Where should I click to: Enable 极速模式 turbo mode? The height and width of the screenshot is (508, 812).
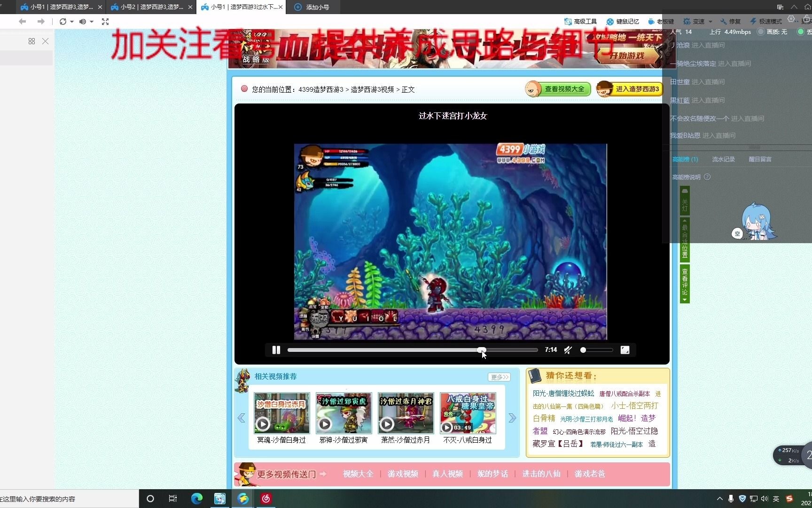click(766, 22)
